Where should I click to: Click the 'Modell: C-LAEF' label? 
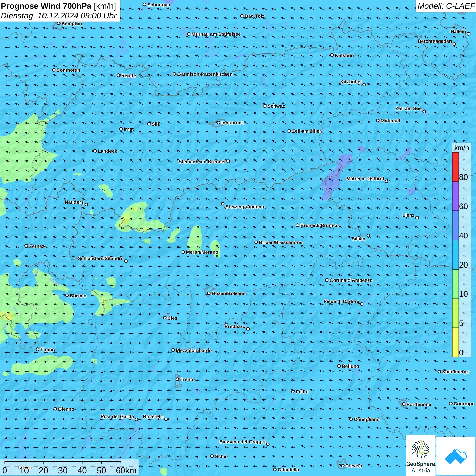[445, 6]
